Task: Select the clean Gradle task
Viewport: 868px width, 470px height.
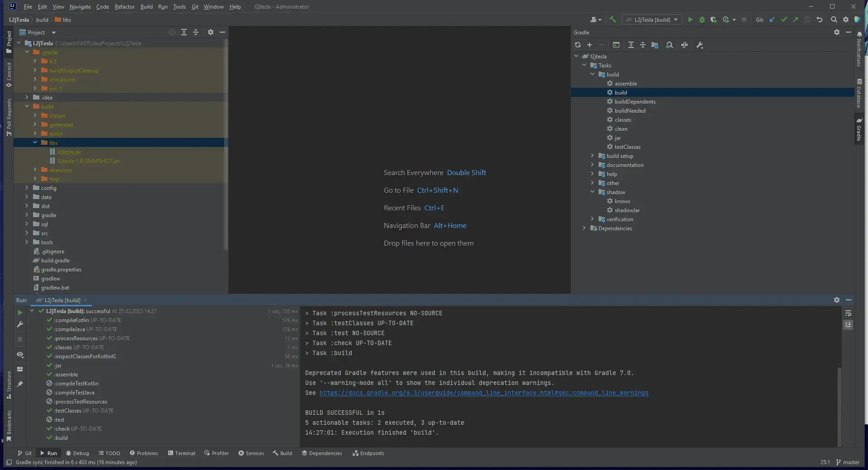Action: (x=621, y=129)
